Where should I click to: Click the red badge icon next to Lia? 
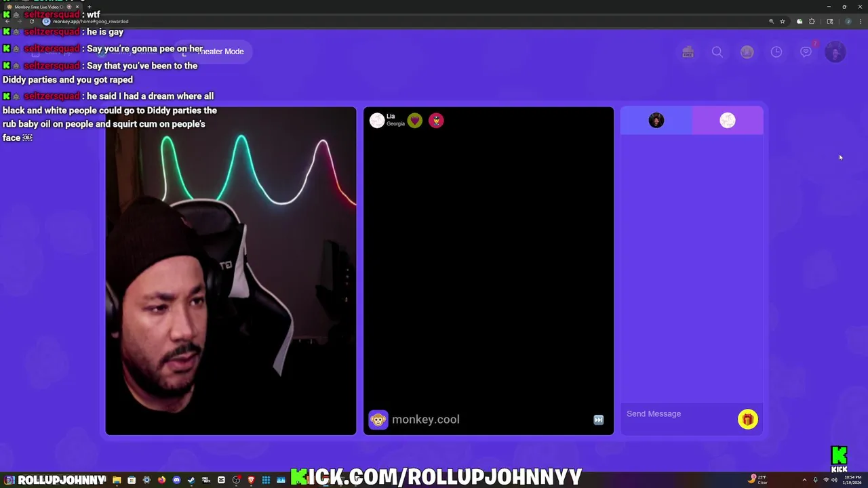[436, 121]
